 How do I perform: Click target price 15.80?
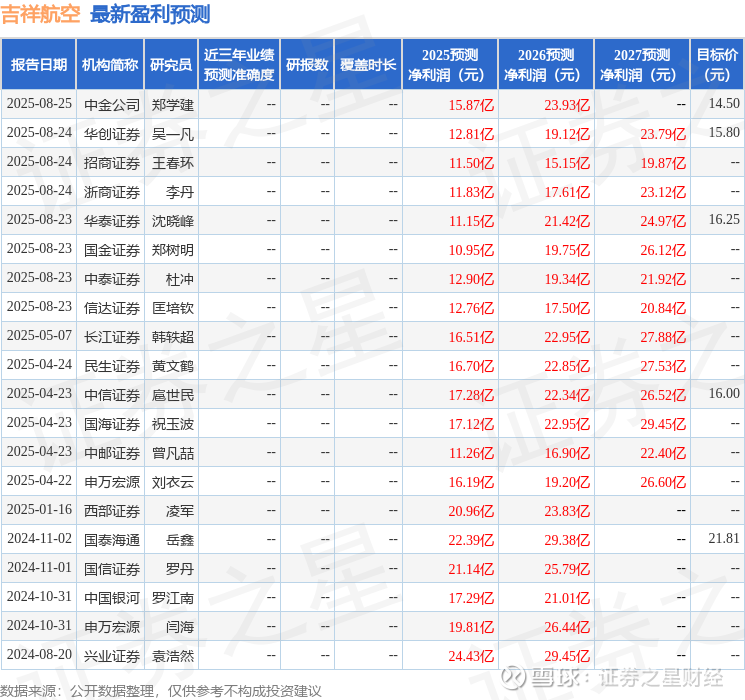click(724, 133)
